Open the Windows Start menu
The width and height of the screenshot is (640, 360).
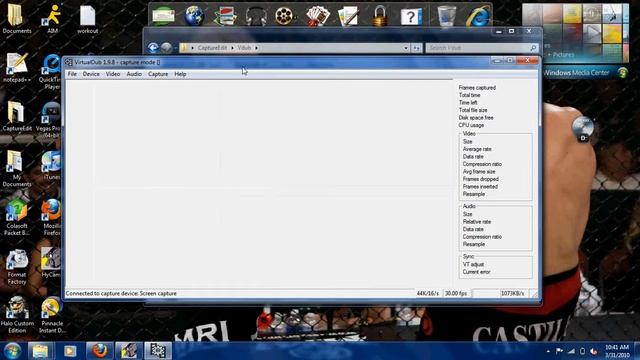click(12, 351)
